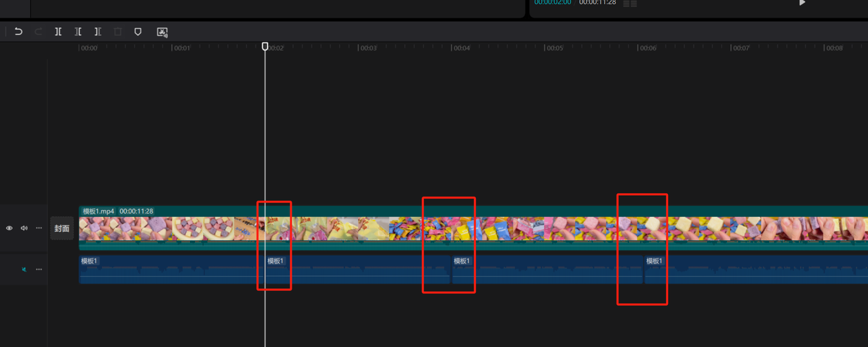Split the clip at the playhead
This screenshot has width=868, height=347.
tap(58, 32)
